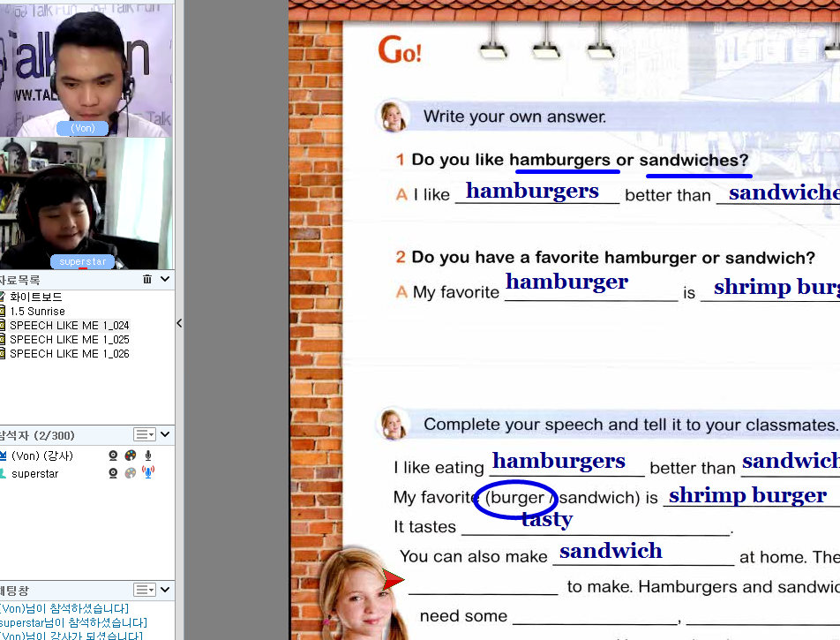Open SPEECH LIKE ME 1_024 file
Viewport: 840px width, 640px height.
[69, 326]
